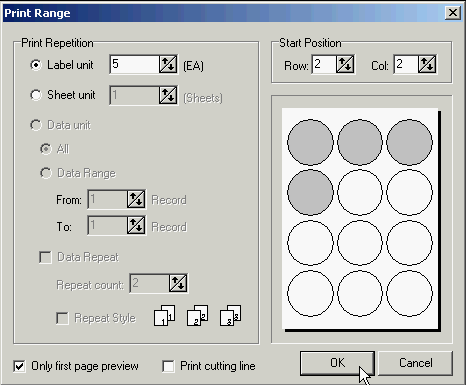
Task: Click the Repeat count input field
Action: click(149, 283)
